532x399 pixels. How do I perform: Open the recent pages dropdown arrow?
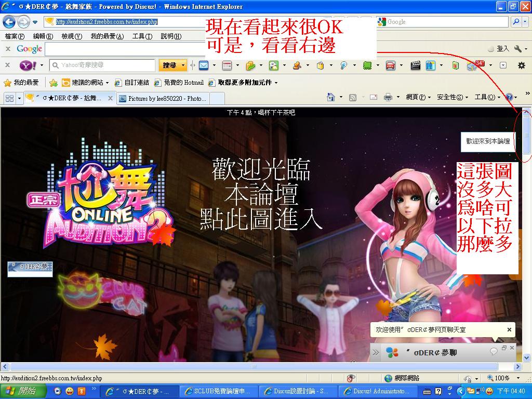(x=35, y=22)
